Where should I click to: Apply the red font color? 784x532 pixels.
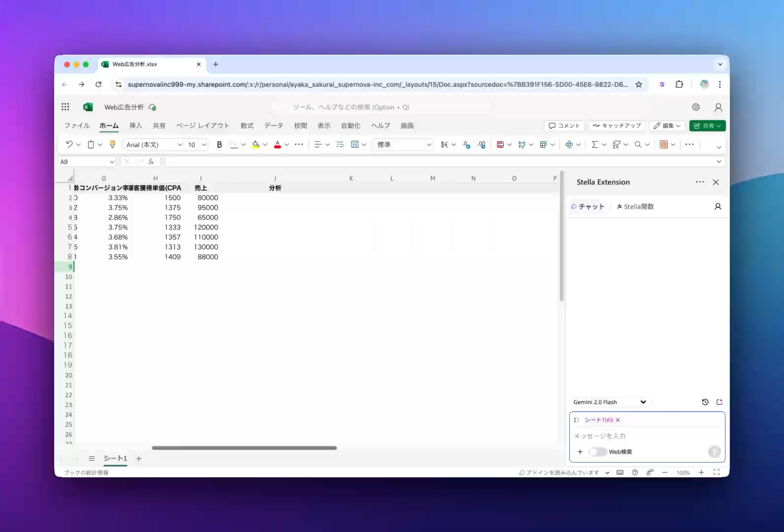coord(277,144)
